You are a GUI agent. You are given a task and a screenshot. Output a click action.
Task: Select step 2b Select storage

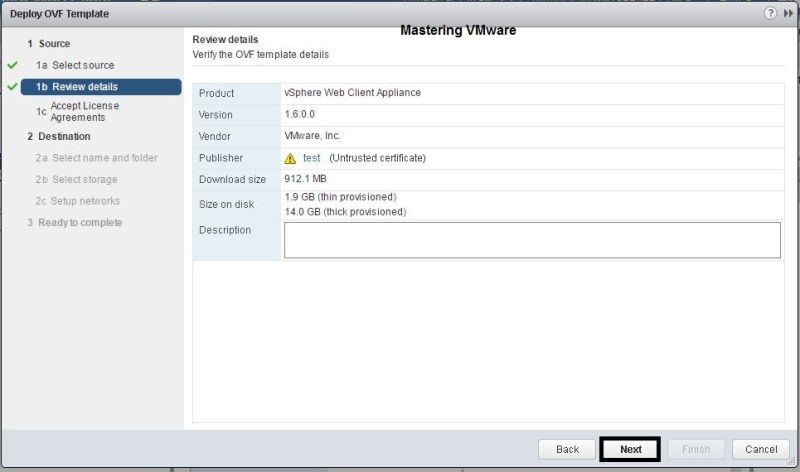77,180
